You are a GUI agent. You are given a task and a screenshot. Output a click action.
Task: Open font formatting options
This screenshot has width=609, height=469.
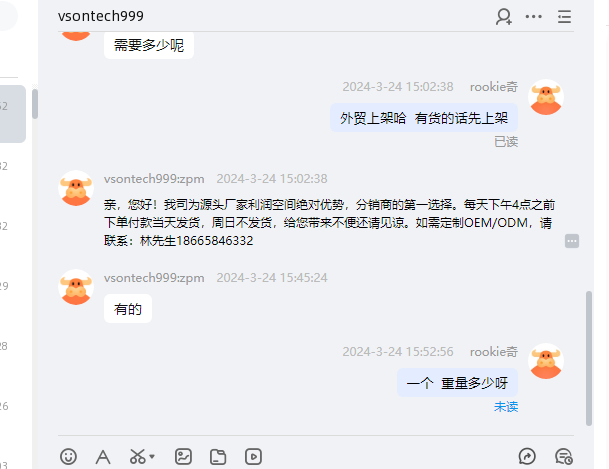click(103, 457)
